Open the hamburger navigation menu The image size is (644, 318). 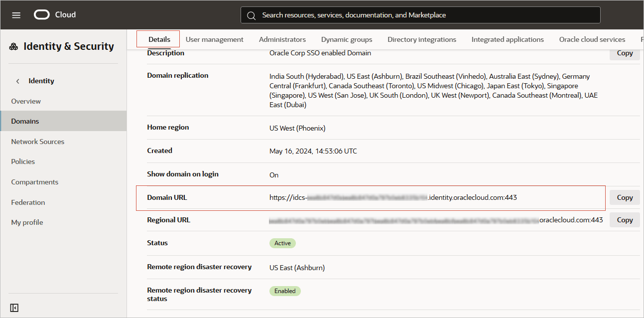pyautogui.click(x=16, y=15)
